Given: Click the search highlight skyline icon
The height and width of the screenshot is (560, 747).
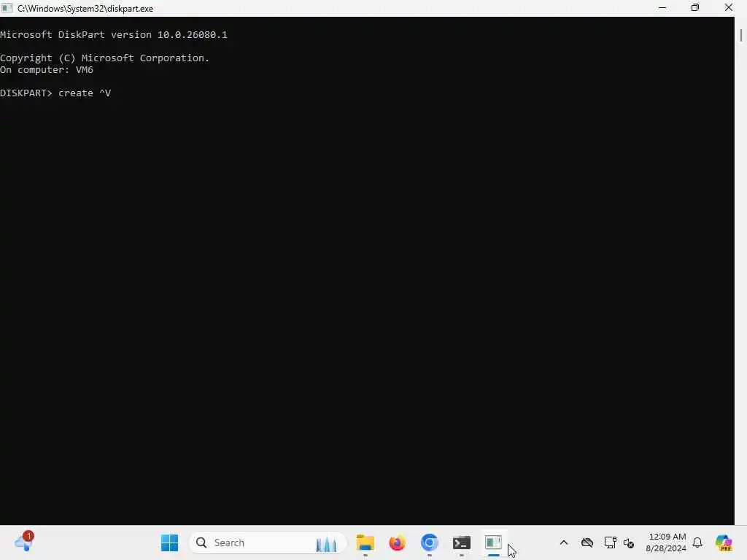Looking at the screenshot, I should pos(326,543).
